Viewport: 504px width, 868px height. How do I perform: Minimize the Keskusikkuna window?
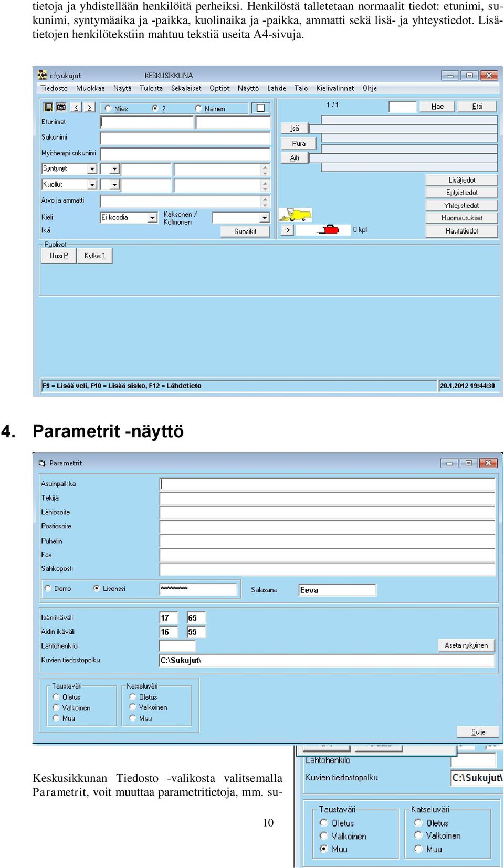click(x=450, y=76)
